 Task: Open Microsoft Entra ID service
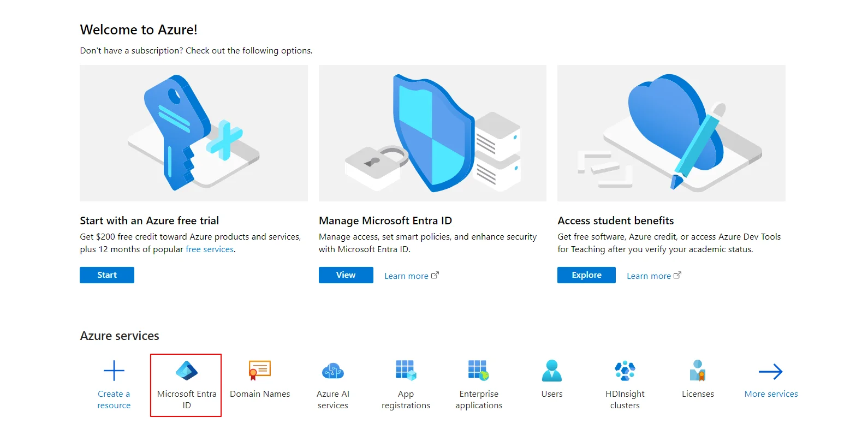(186, 382)
